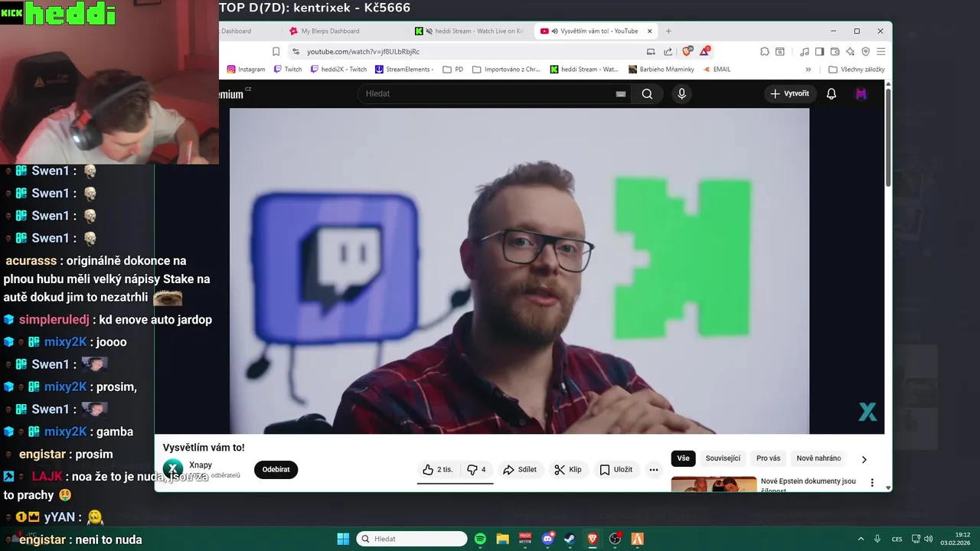Viewport: 980px width, 551px height.
Task: Select the Vše filter chip
Action: [x=683, y=458]
